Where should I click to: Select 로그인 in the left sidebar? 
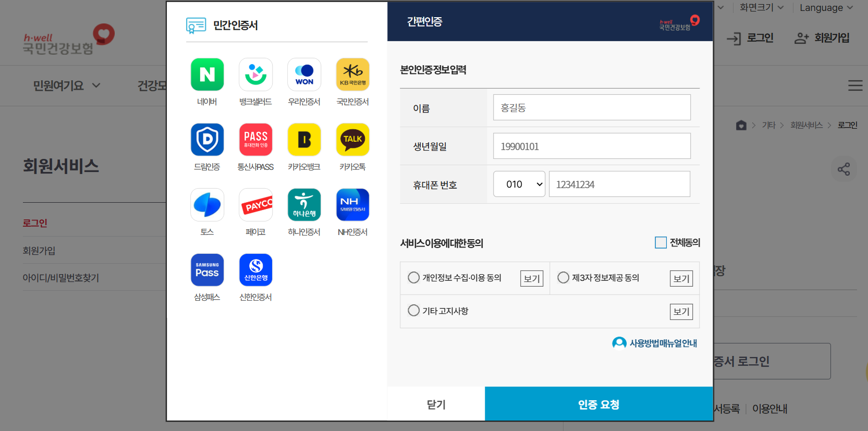point(35,223)
